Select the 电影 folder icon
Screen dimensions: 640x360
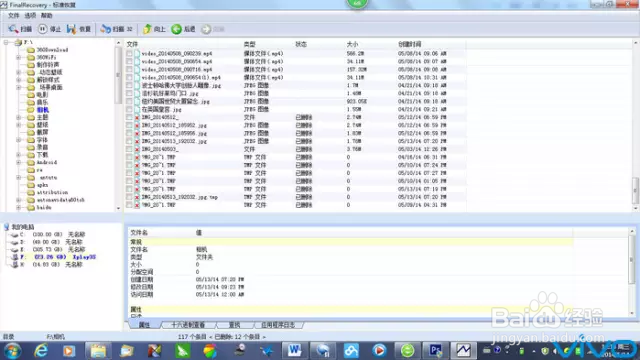(31, 95)
